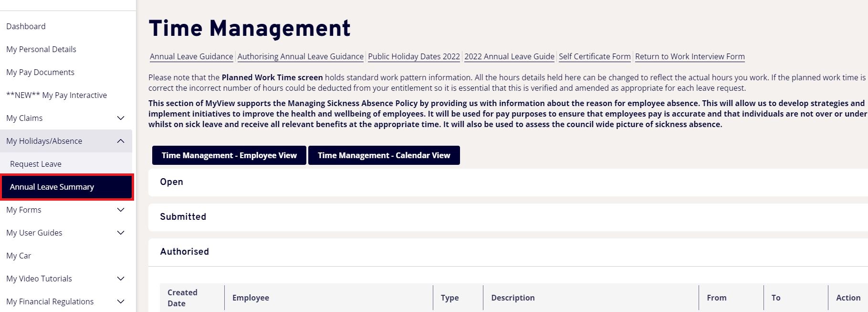
Task: Switch to Time Management - Calendar View
Action: click(x=384, y=155)
